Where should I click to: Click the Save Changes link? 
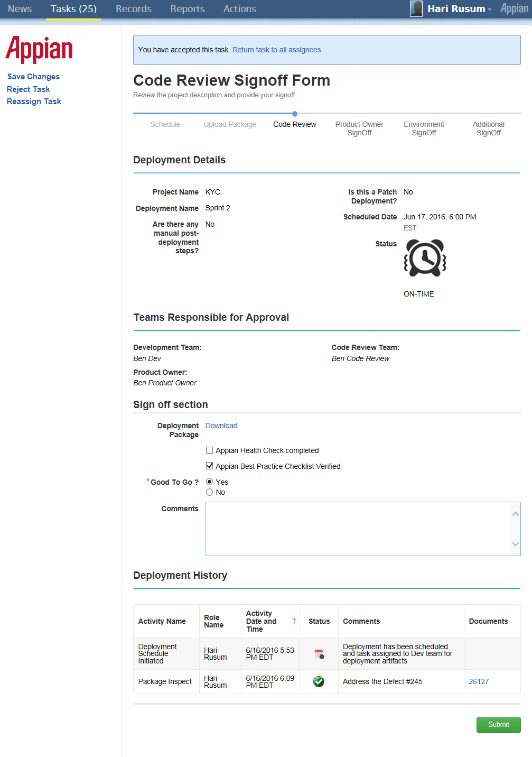33,77
